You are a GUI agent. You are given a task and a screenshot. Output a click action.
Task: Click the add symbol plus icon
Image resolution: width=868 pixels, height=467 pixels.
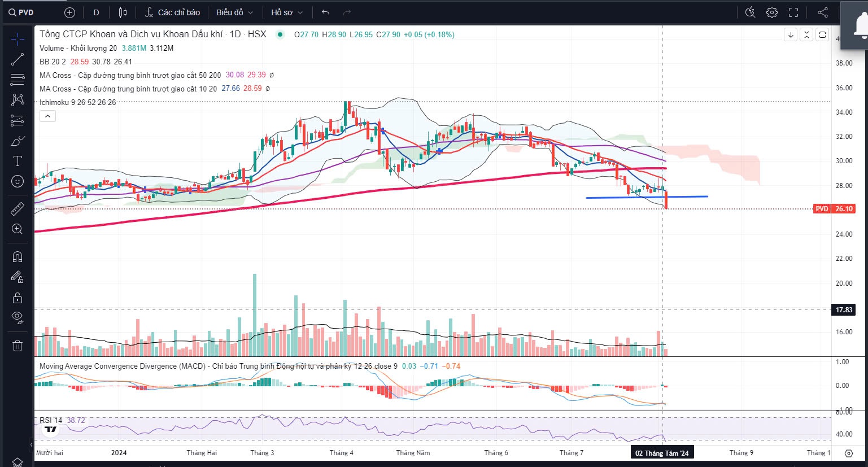point(69,12)
